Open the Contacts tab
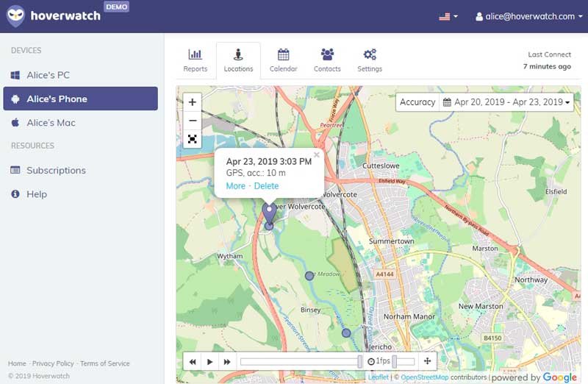 (x=327, y=60)
